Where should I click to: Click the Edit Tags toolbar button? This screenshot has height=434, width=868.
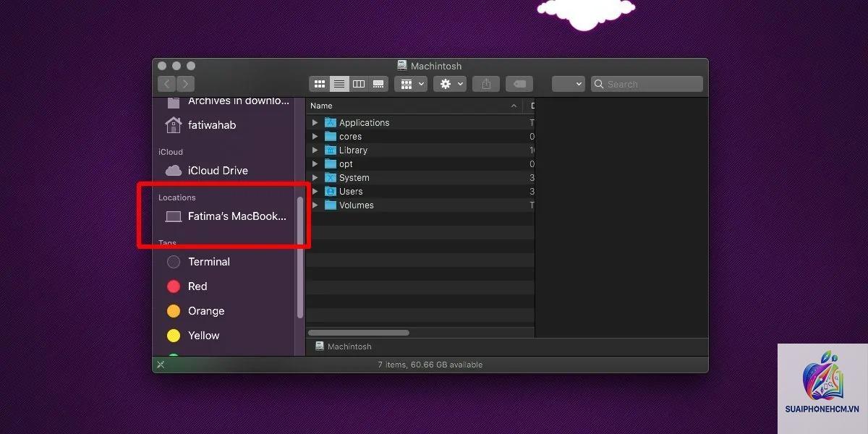[519, 84]
